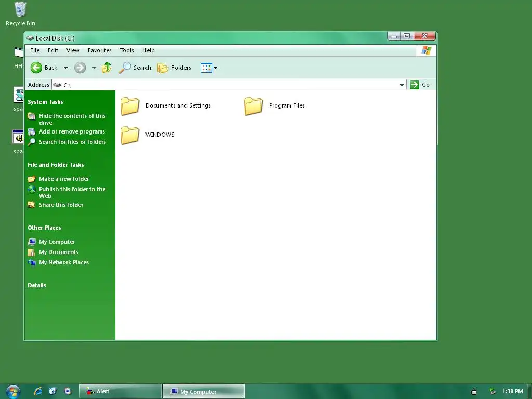This screenshot has height=399, width=532.
Task: Open the Address bar dropdown list
Action: (x=402, y=85)
